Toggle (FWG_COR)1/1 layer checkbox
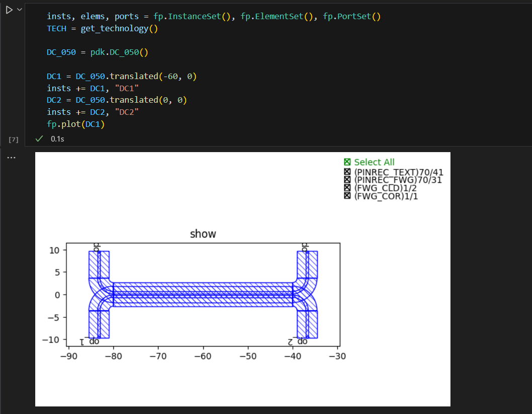 click(x=347, y=195)
